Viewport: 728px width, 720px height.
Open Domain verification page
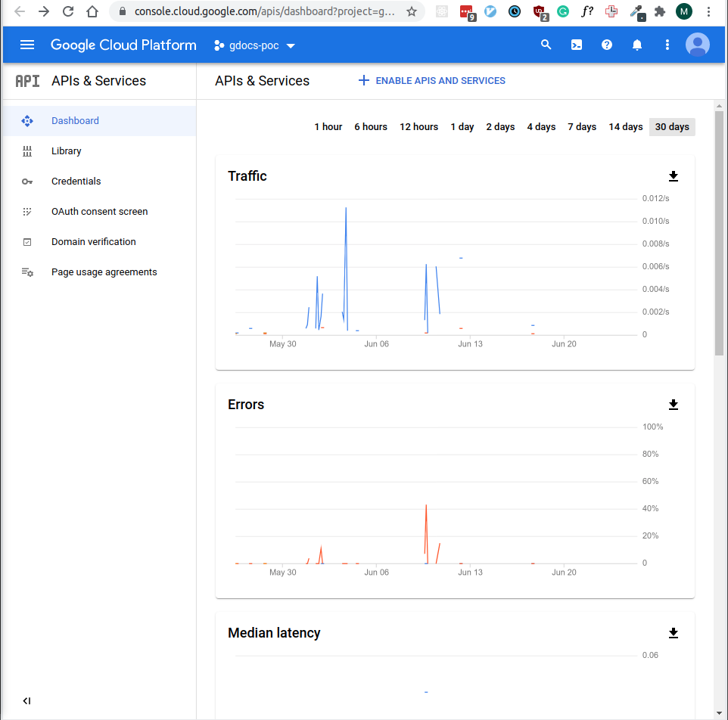point(99,242)
